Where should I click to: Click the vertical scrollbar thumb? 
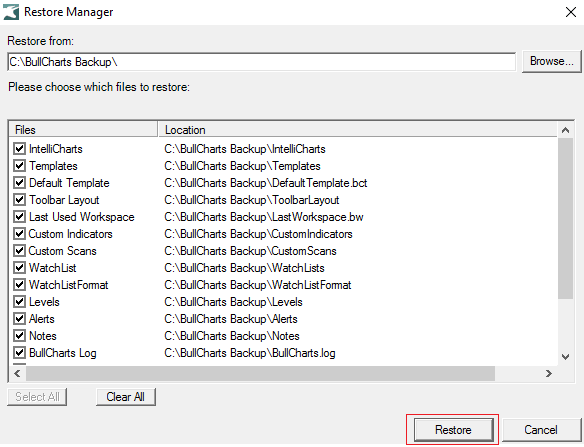(565, 218)
